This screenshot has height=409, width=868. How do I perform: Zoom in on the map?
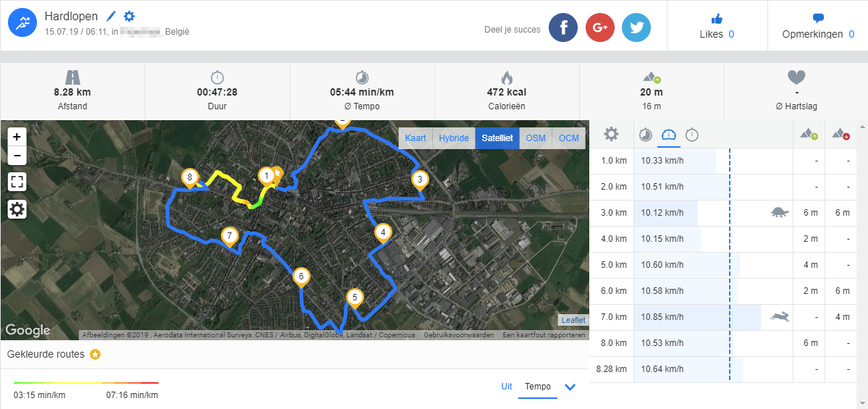coord(17,136)
